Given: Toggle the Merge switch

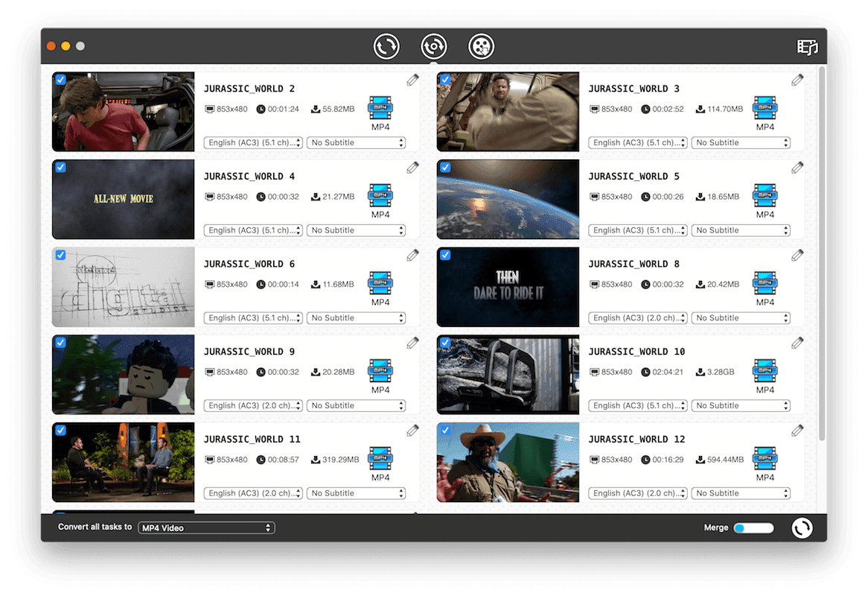Looking at the screenshot, I should coord(753,528).
